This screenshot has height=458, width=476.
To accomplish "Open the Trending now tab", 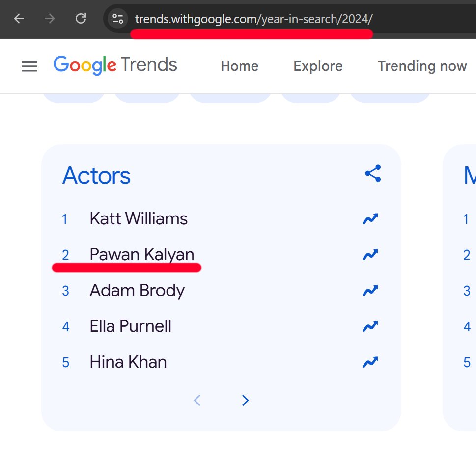I will click(x=422, y=66).
